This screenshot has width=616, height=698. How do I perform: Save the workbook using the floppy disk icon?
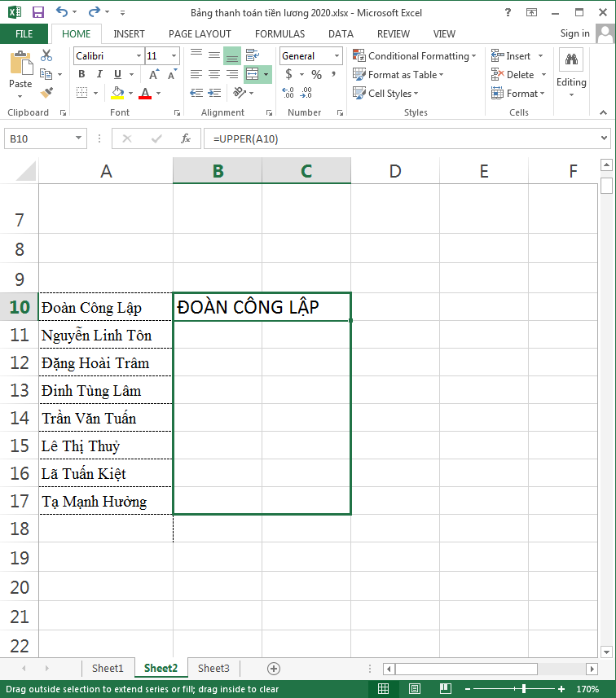(x=37, y=13)
